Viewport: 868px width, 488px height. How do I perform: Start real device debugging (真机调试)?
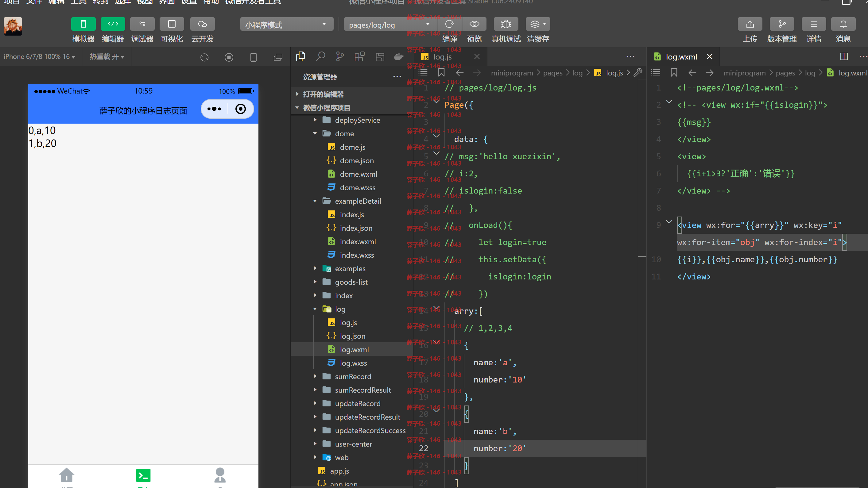[x=506, y=24]
